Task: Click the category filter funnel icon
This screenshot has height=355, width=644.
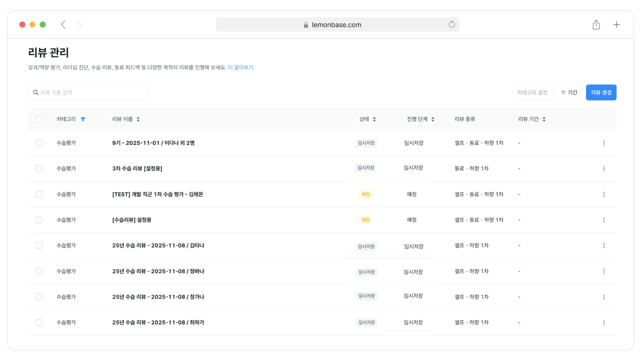Action: 83,119
